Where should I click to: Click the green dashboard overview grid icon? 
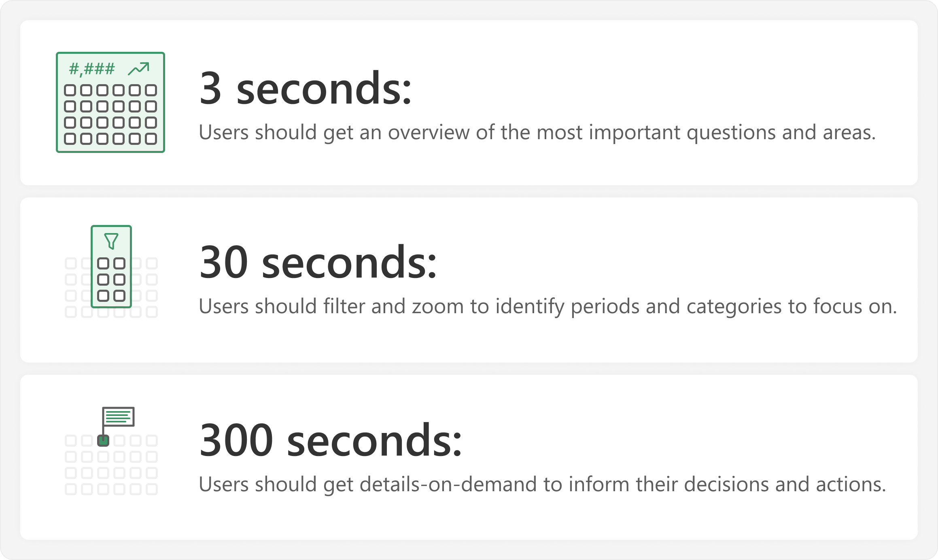coord(110,102)
